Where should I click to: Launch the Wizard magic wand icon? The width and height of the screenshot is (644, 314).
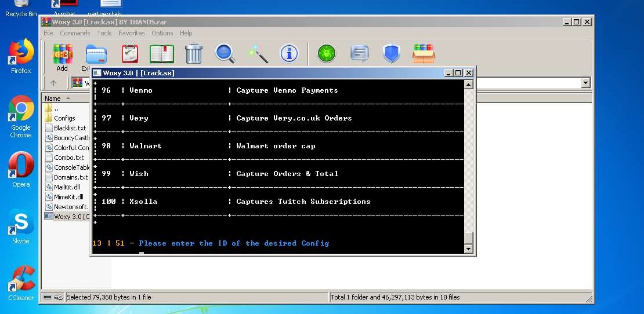[258, 54]
